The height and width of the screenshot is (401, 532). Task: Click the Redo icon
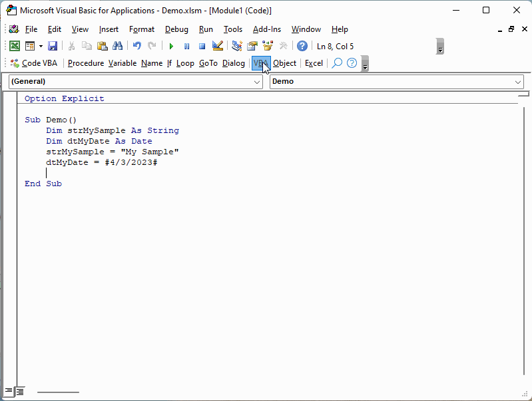point(152,46)
